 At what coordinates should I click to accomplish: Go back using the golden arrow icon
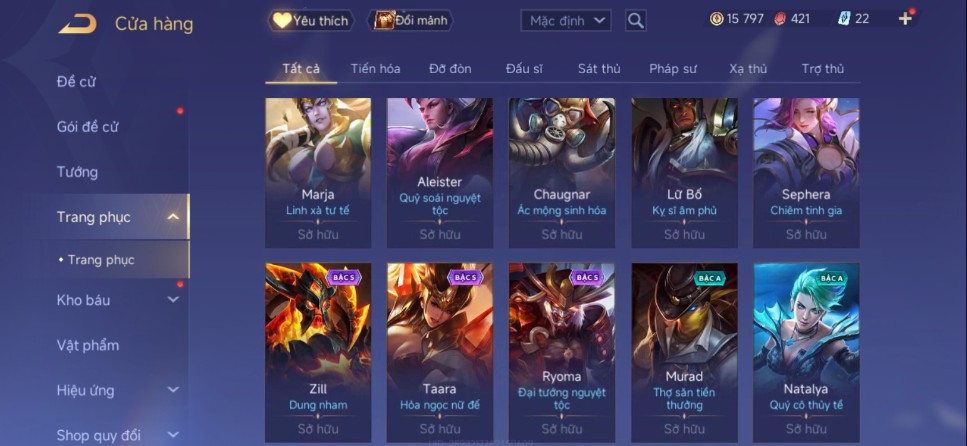pyautogui.click(x=78, y=24)
